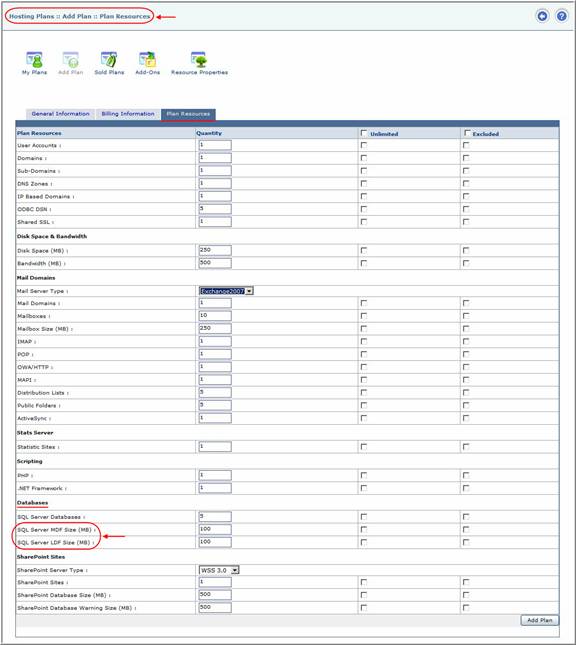Click Sub-Domains quantity field

215,171
